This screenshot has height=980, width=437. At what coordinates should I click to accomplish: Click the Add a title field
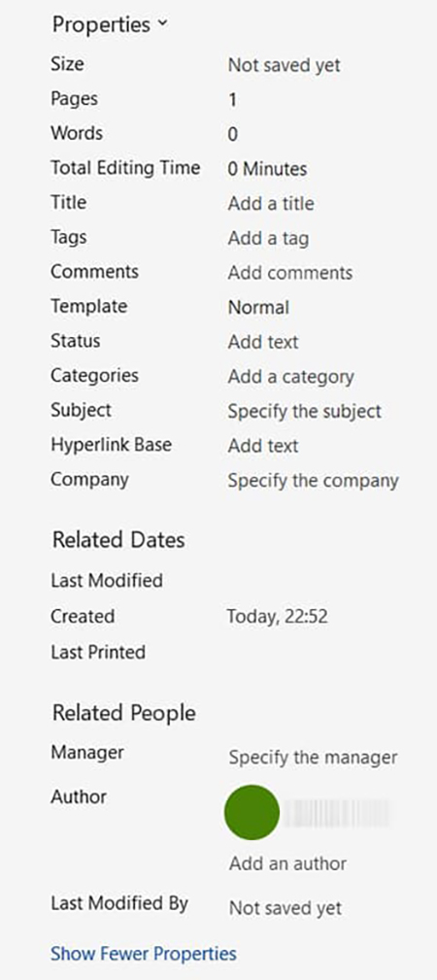271,204
